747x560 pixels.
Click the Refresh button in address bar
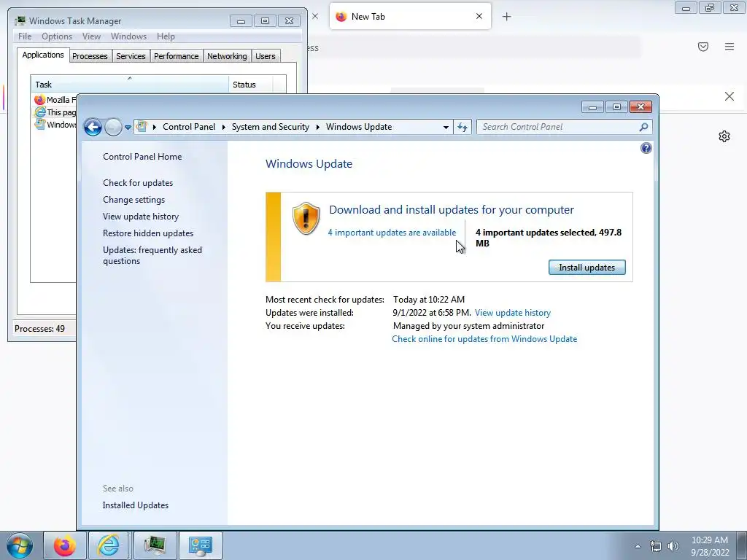462,127
